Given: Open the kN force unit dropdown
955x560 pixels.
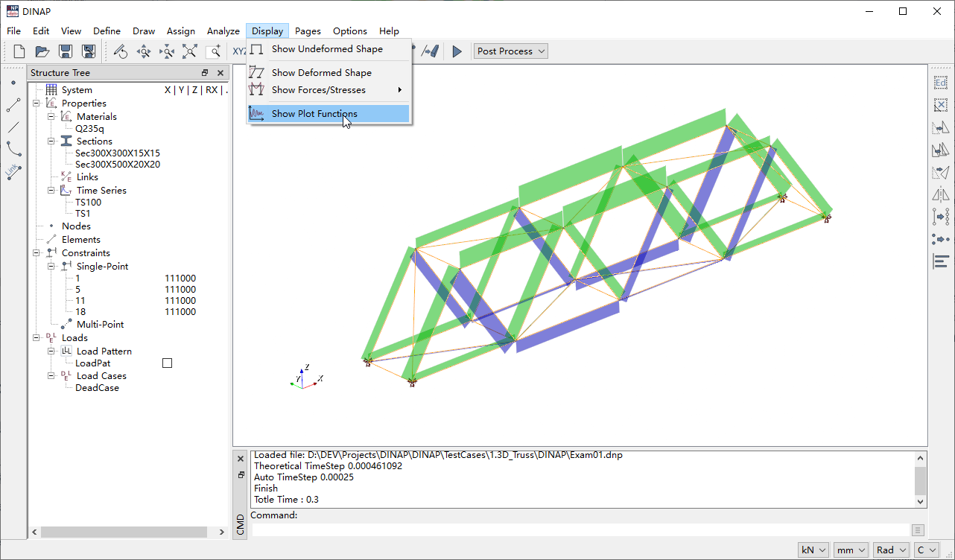Looking at the screenshot, I should (813, 550).
